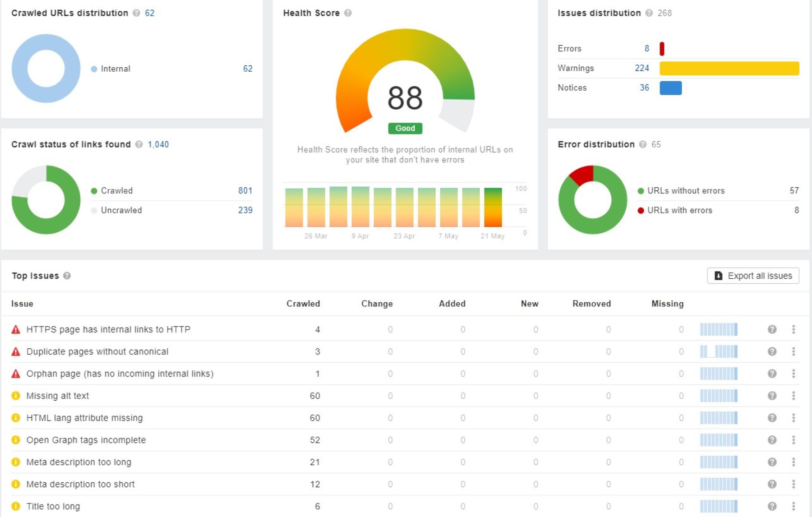Click help icon next to Top Issues heading
This screenshot has width=812, height=517.
click(x=67, y=276)
